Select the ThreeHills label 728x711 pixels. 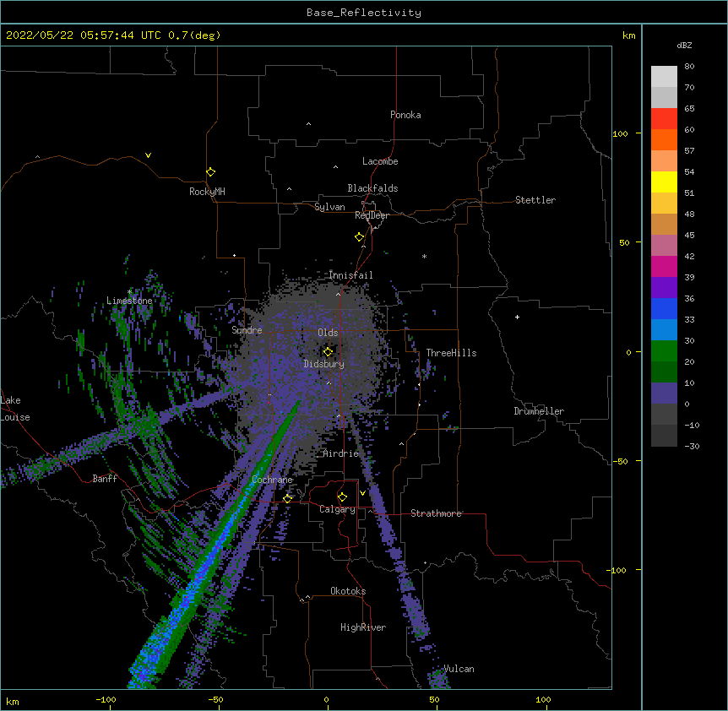451,353
